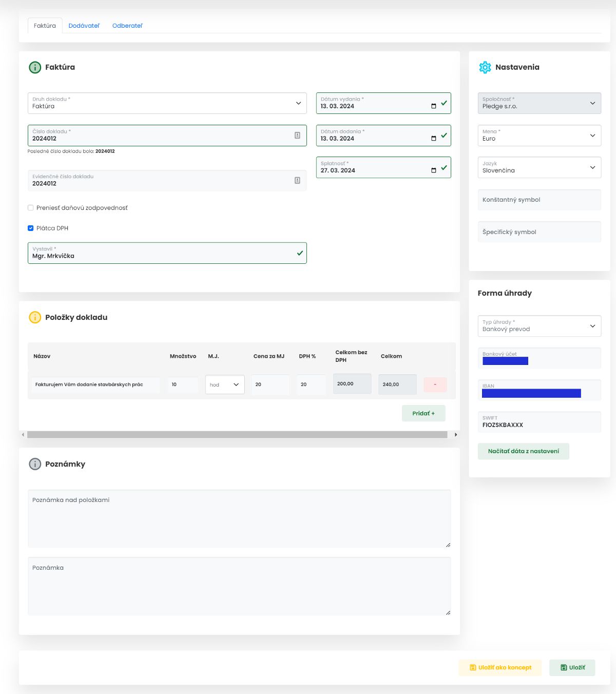This screenshot has height=694, width=616.
Task: Switch to the Odberateľ tab
Action: click(x=127, y=26)
